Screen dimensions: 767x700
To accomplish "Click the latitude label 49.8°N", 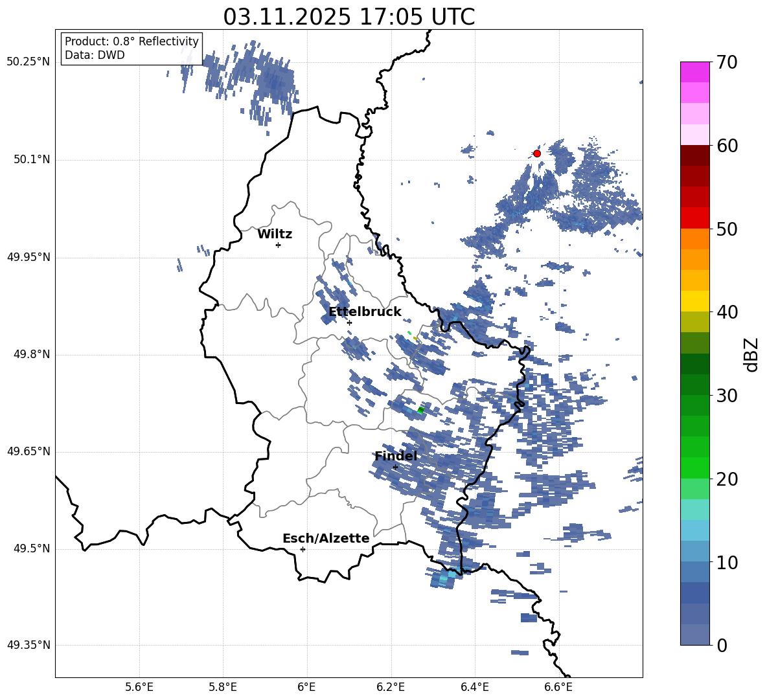I will 31,354.
